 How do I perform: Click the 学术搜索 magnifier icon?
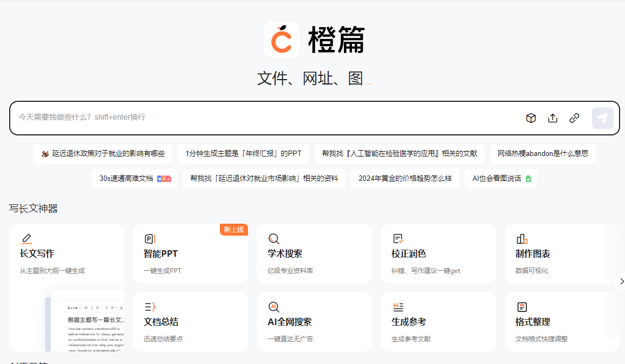(274, 238)
